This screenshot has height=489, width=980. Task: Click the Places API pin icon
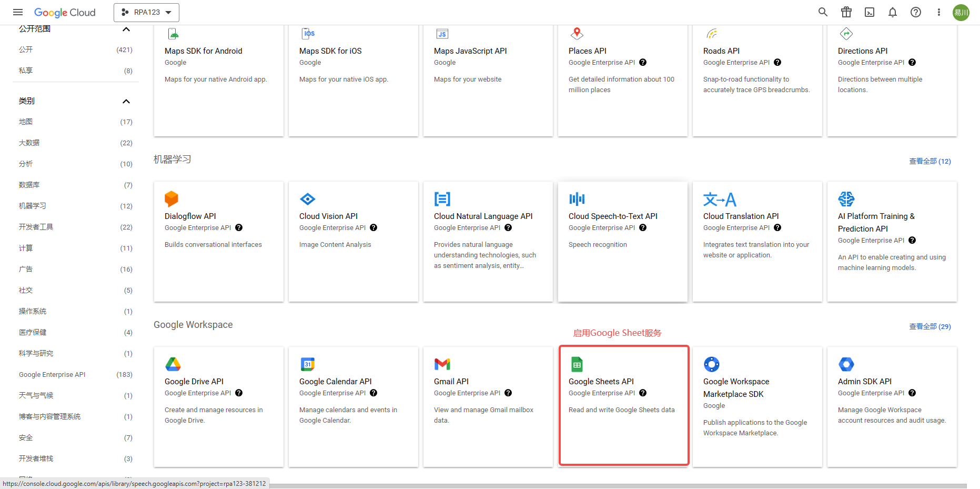(577, 34)
